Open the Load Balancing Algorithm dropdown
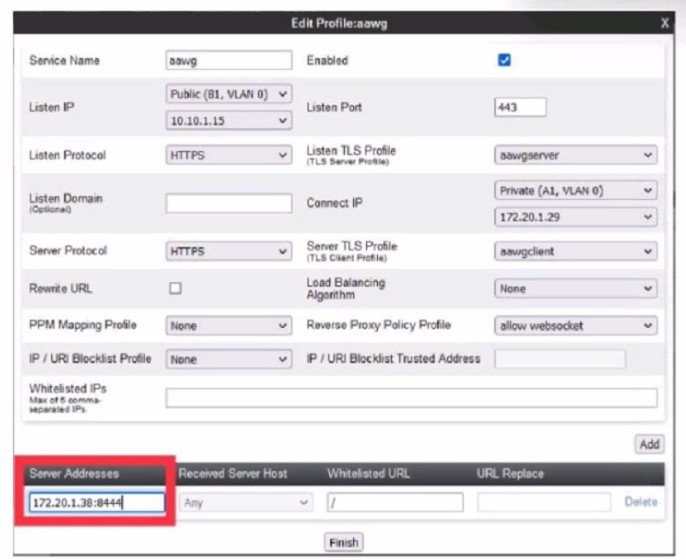 click(576, 288)
